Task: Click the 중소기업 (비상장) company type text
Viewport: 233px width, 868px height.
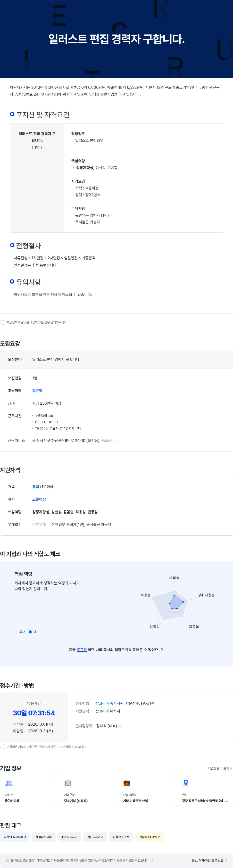Action: pyautogui.click(x=76, y=801)
